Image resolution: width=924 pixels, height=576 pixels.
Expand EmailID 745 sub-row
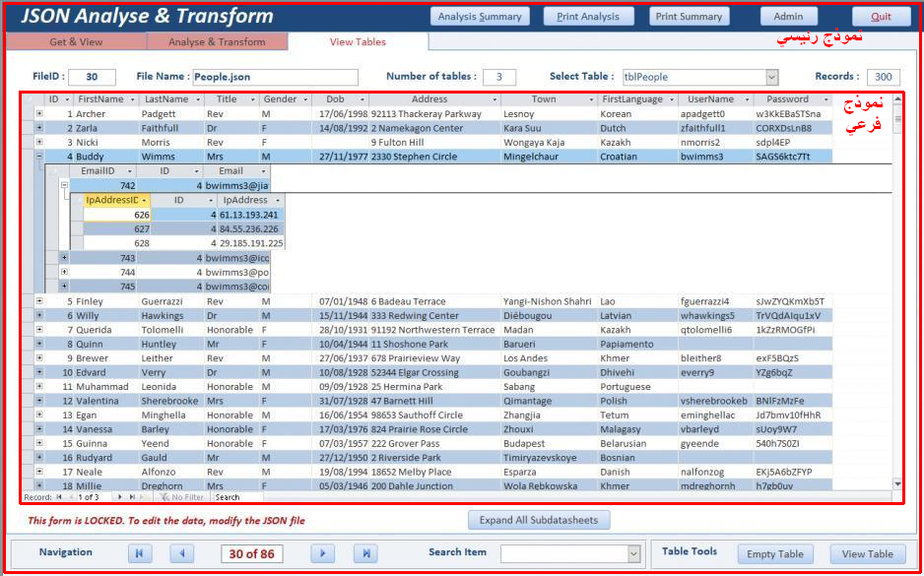(x=64, y=287)
